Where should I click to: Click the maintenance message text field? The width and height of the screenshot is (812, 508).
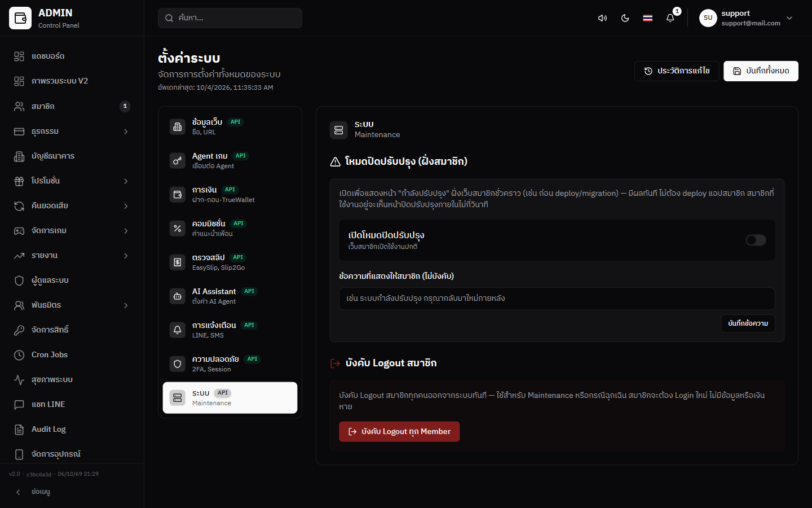coord(557,299)
